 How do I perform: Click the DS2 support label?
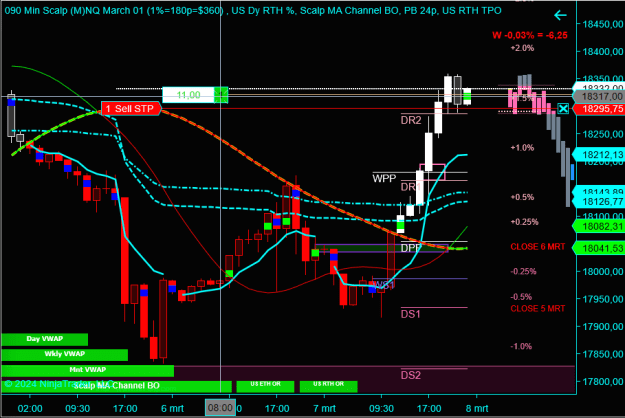(411, 375)
